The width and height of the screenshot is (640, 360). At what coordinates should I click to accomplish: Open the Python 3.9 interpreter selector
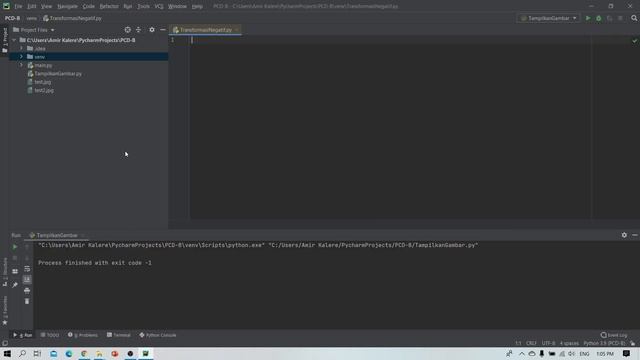click(604, 343)
